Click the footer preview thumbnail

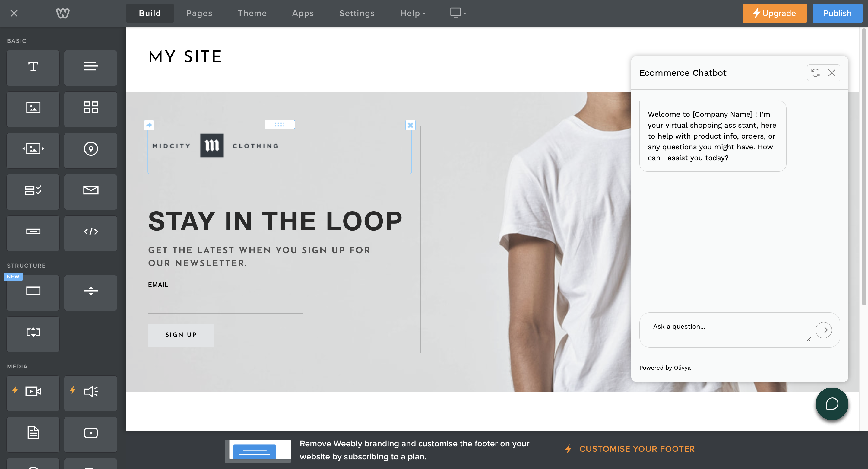[258, 451]
